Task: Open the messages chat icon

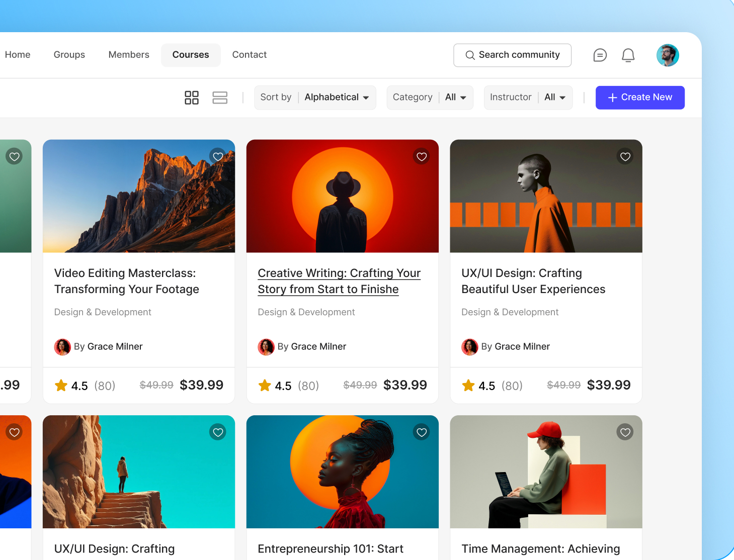Action: coord(600,55)
